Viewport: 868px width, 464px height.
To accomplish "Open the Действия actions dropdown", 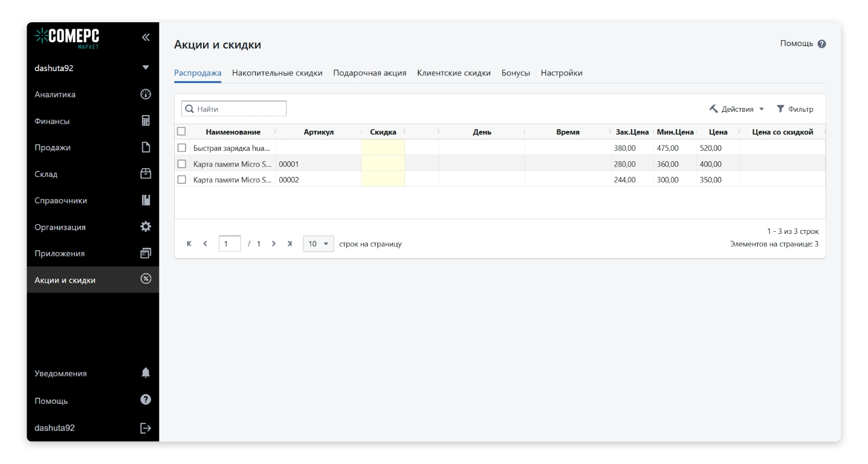I will (737, 109).
